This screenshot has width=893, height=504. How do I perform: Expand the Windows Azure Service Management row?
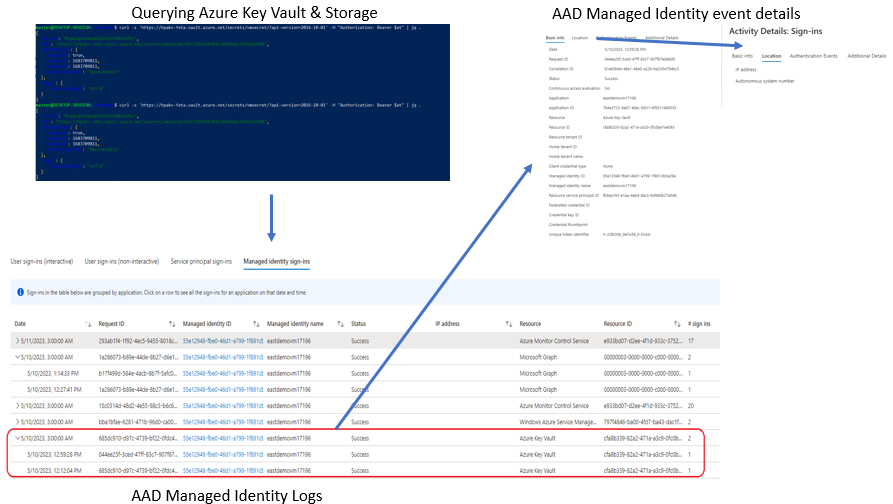point(17,421)
